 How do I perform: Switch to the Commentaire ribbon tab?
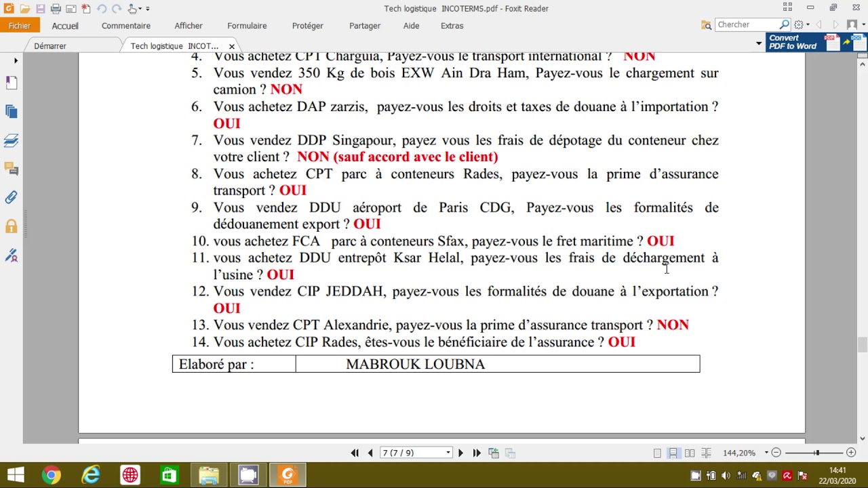coord(126,26)
